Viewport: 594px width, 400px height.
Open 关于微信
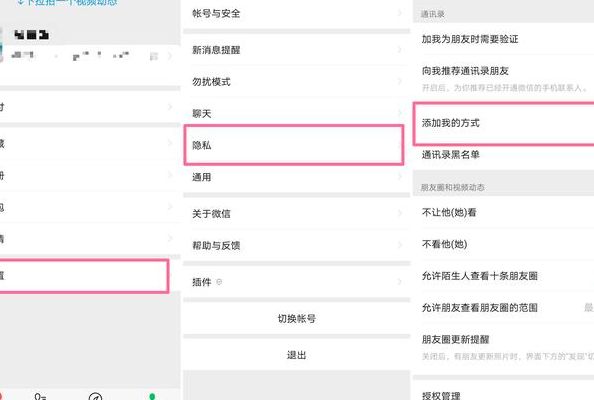point(297,214)
